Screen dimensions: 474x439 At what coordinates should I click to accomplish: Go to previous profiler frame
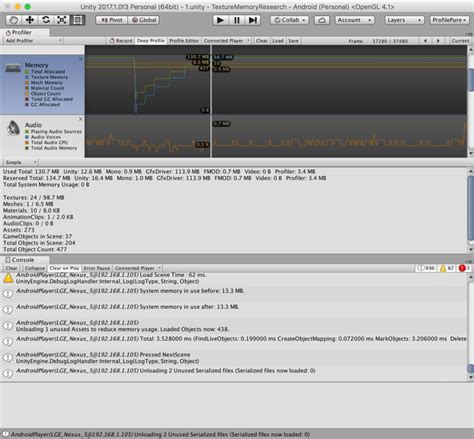coord(425,41)
